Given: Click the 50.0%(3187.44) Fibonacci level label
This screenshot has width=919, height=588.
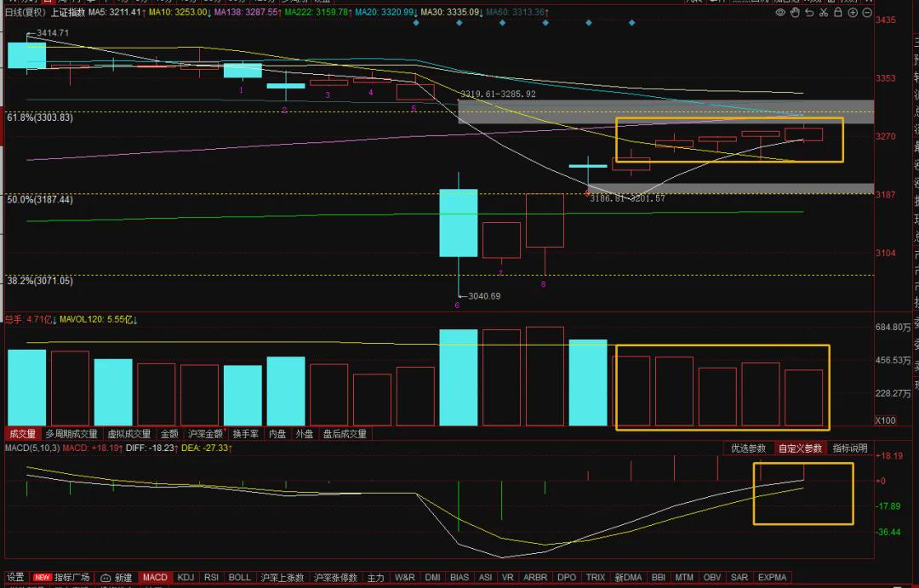Looking at the screenshot, I should tap(40, 200).
